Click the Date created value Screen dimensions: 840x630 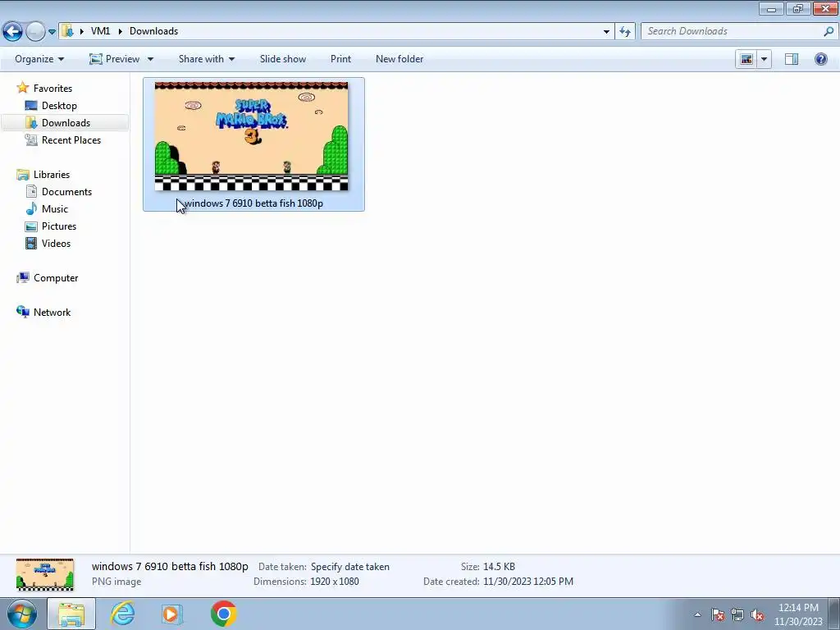coord(527,582)
